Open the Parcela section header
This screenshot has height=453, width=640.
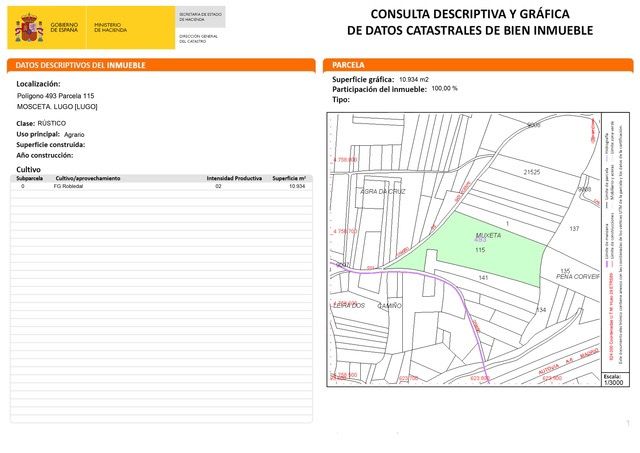(349, 65)
